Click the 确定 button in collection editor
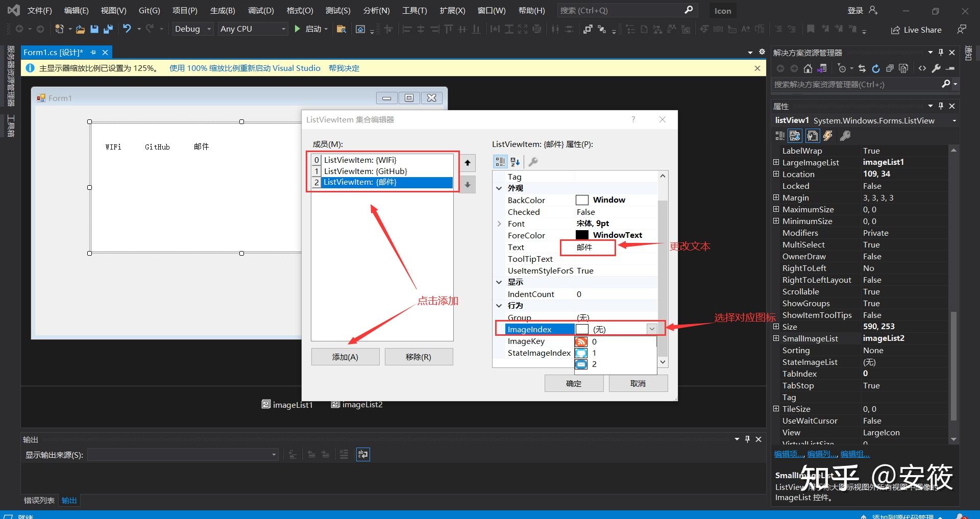 (574, 383)
